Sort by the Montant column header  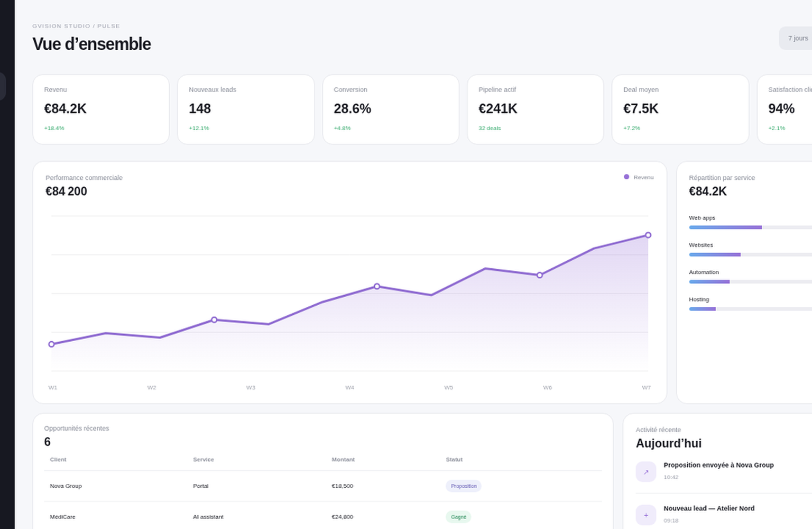tap(343, 460)
